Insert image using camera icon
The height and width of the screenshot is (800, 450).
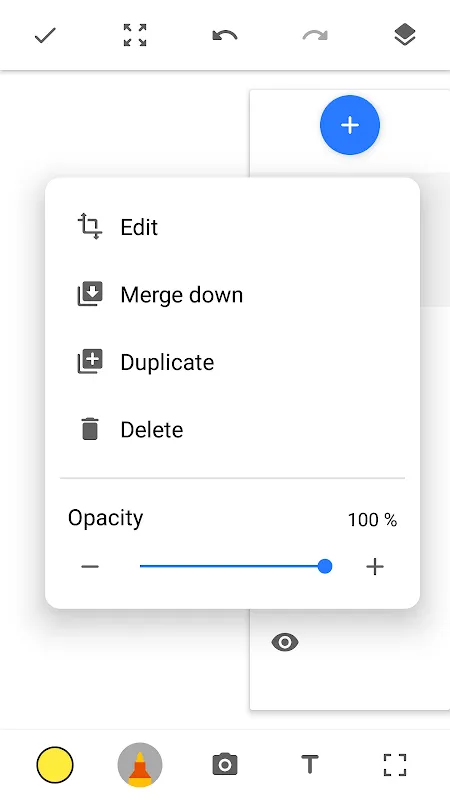click(x=225, y=765)
